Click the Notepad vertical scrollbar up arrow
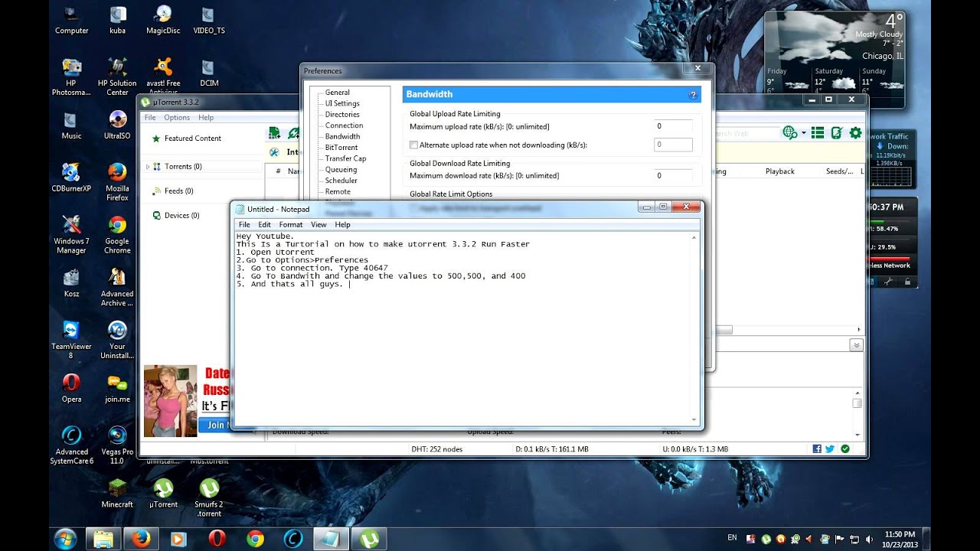The height and width of the screenshot is (551, 980). [694, 238]
